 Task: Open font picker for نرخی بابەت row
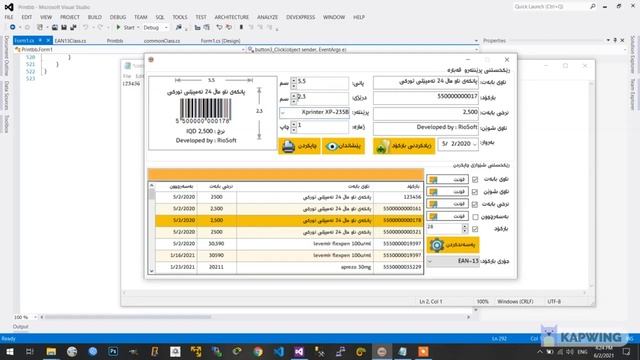447,204
